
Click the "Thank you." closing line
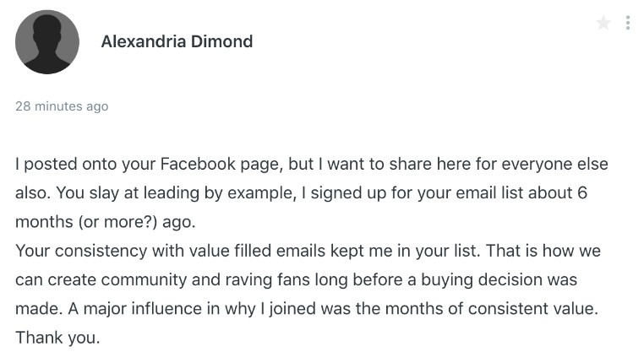[57, 338]
